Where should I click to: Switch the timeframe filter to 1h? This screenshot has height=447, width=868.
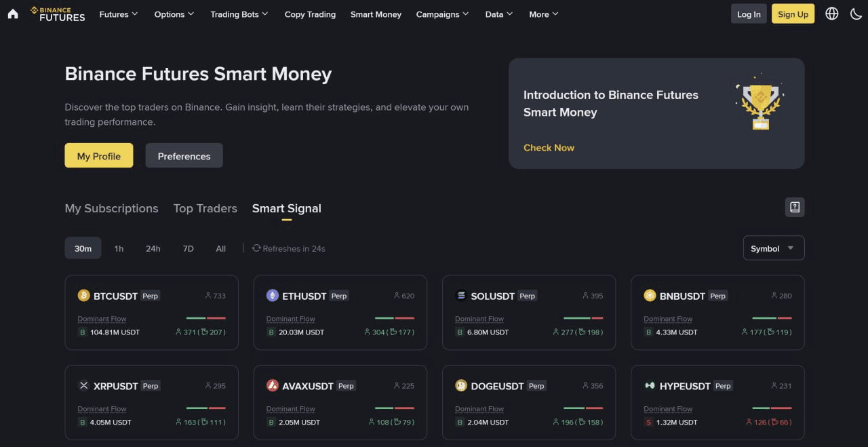pyautogui.click(x=119, y=248)
